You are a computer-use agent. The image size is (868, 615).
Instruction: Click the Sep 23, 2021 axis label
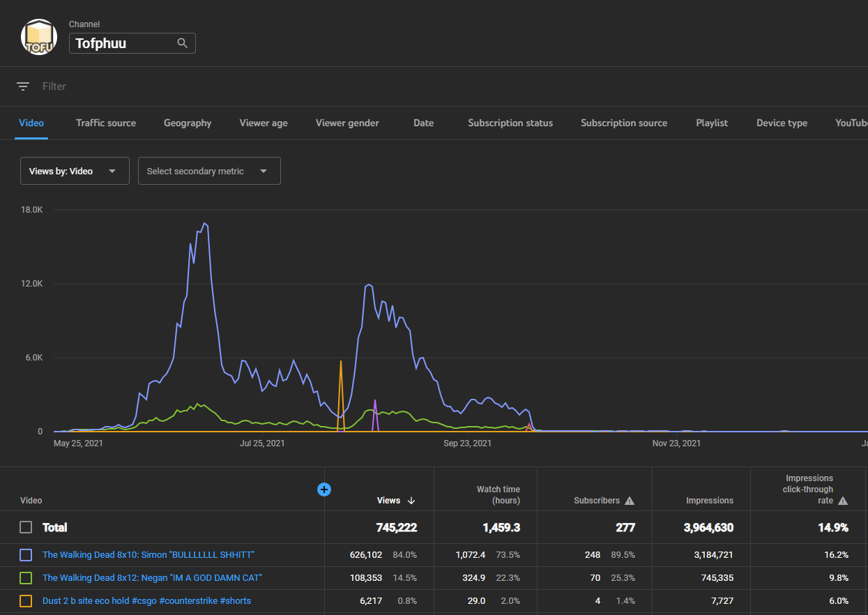click(x=467, y=443)
